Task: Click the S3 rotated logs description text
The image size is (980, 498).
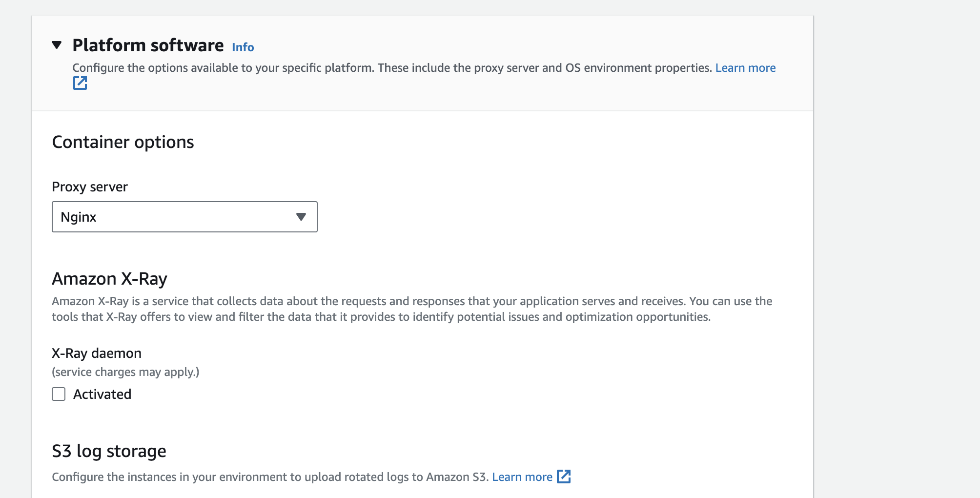Action: [270, 477]
